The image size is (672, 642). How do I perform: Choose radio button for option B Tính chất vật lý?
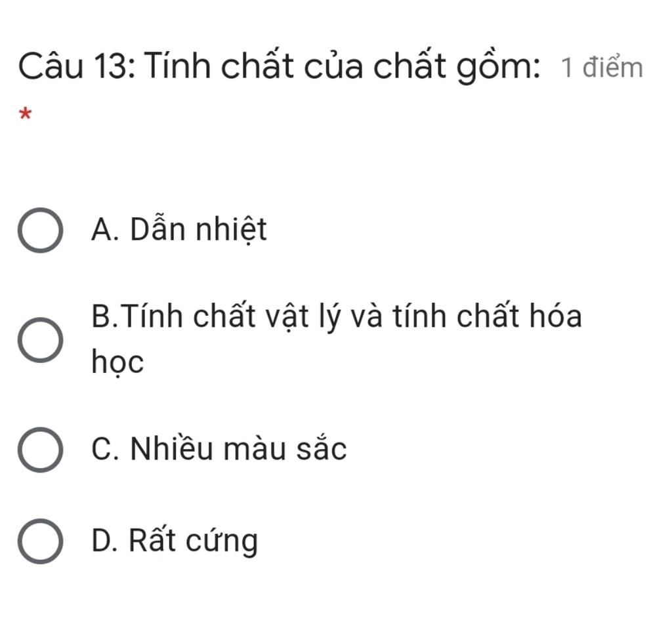[x=40, y=340]
